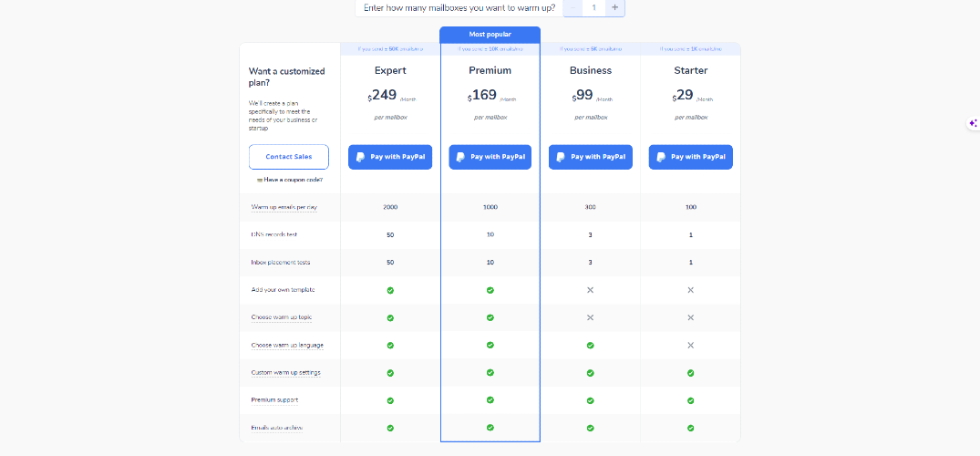Click the Business cross for Choose warm up topic
This screenshot has width=980, height=456.
[590, 317]
